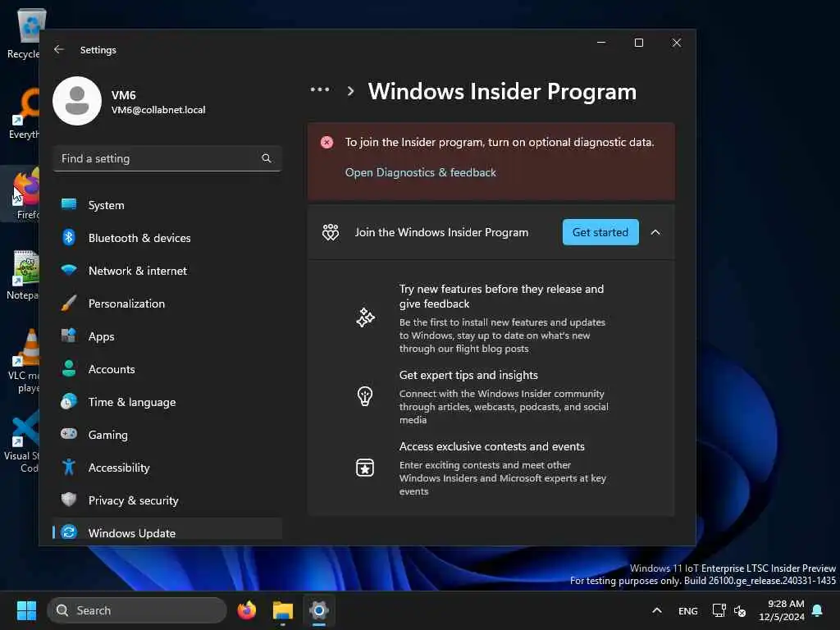Maximize the Settings window

click(x=638, y=43)
